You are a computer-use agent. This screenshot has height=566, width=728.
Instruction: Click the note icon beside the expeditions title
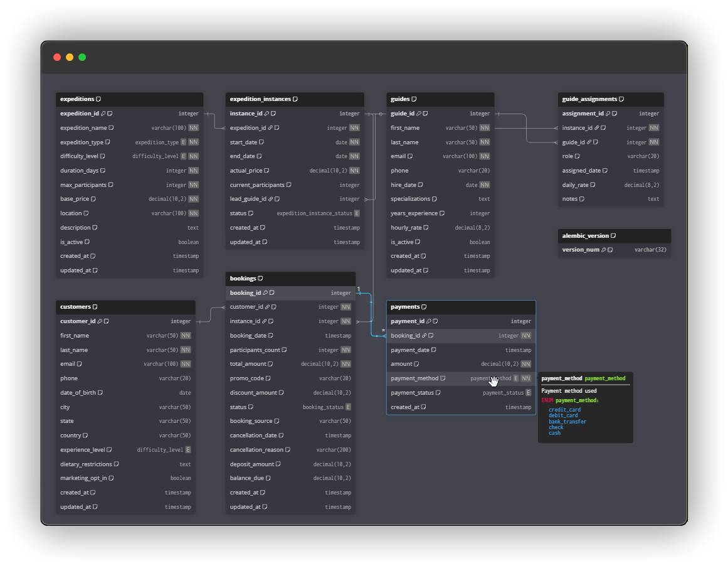tap(99, 99)
